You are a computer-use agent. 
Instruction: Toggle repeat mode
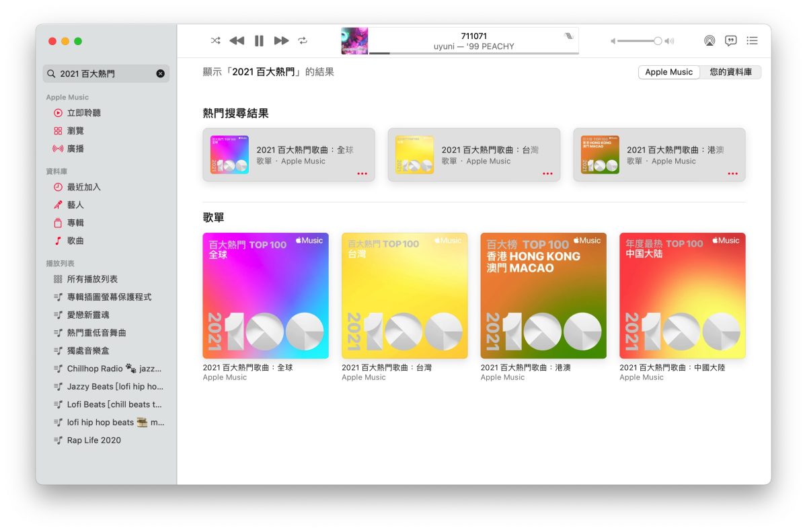point(303,40)
